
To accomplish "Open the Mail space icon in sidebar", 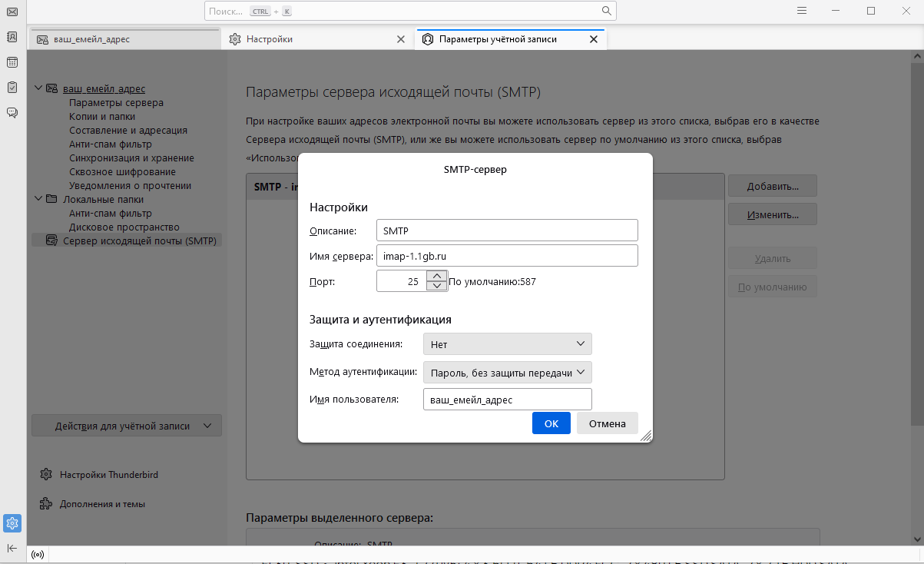I will coord(12,12).
